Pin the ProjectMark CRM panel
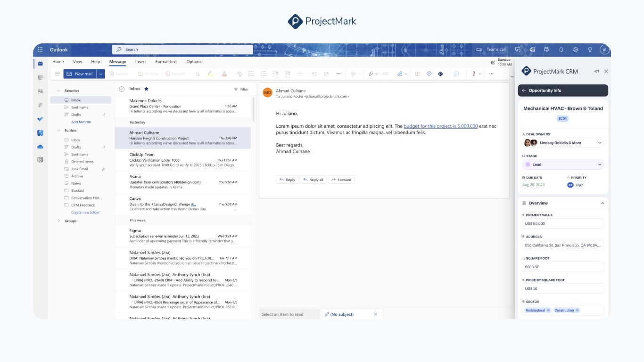 coord(596,71)
